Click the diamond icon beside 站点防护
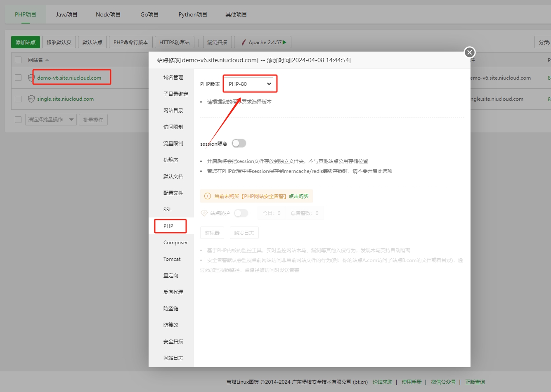 (x=204, y=213)
